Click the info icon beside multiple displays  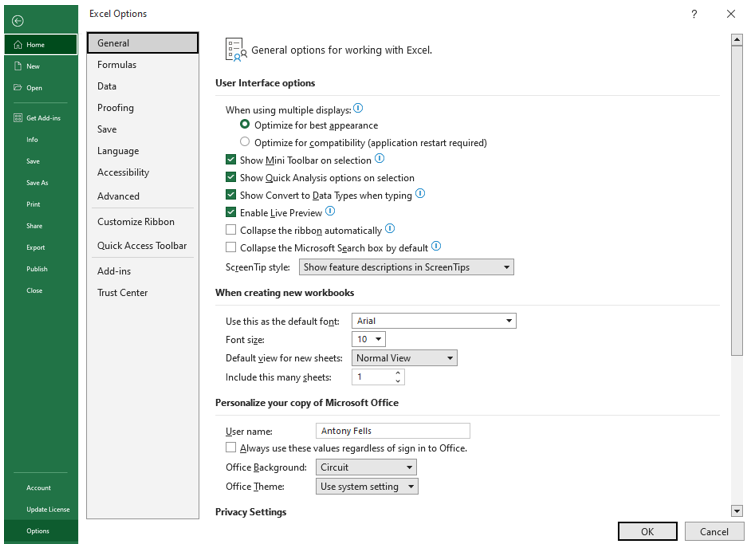coord(359,108)
